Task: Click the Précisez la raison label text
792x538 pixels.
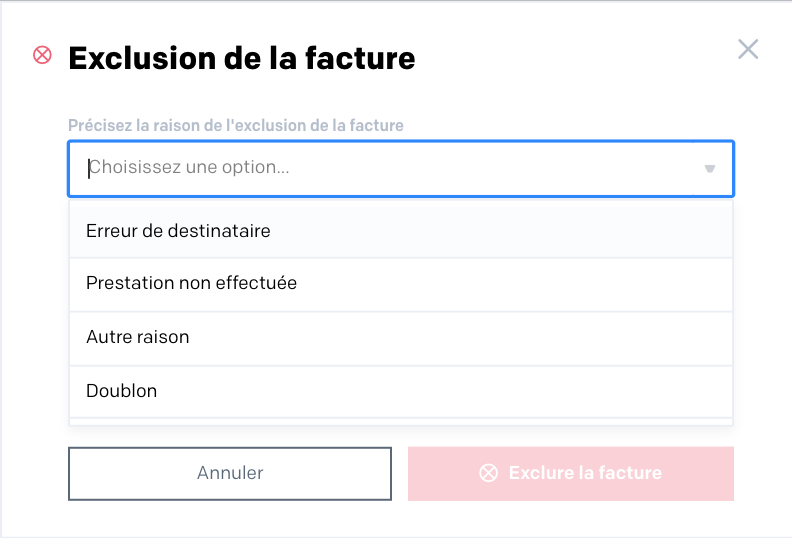Action: 236,125
